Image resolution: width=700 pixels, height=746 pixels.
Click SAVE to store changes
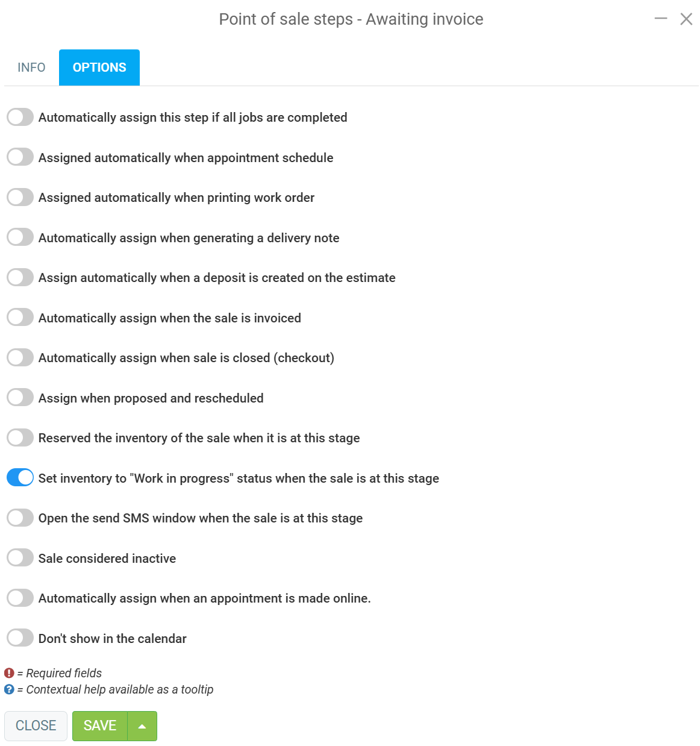click(x=100, y=726)
